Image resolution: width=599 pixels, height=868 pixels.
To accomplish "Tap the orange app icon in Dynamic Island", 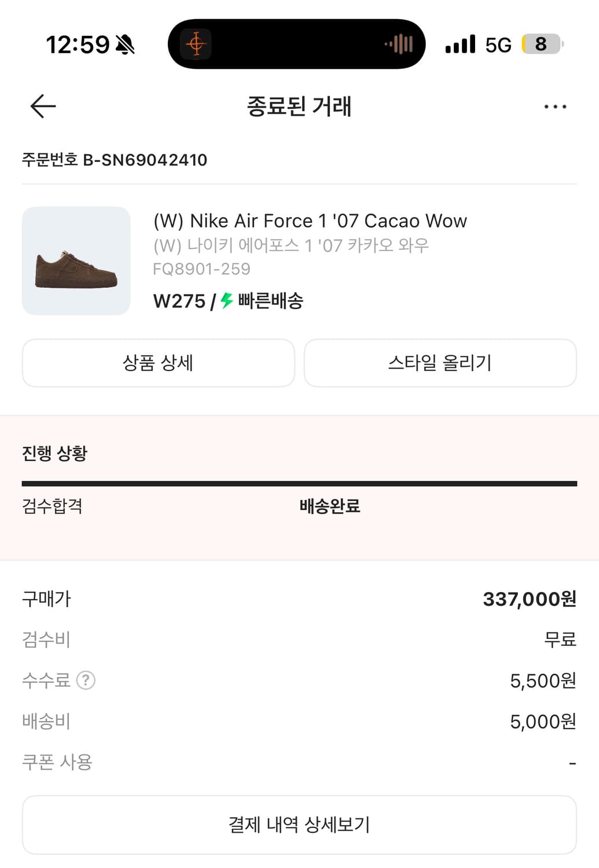I will click(196, 45).
